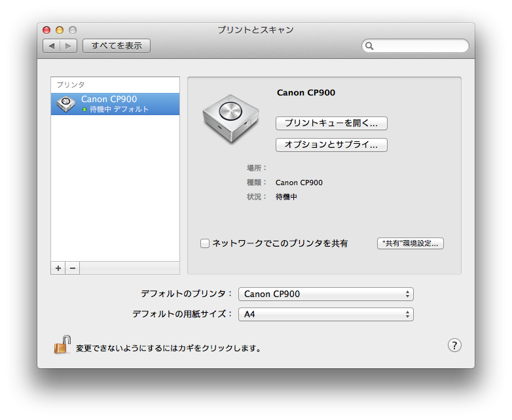The width and height of the screenshot is (512, 420).
Task: Minimize the window with yellow button
Action: point(60,30)
